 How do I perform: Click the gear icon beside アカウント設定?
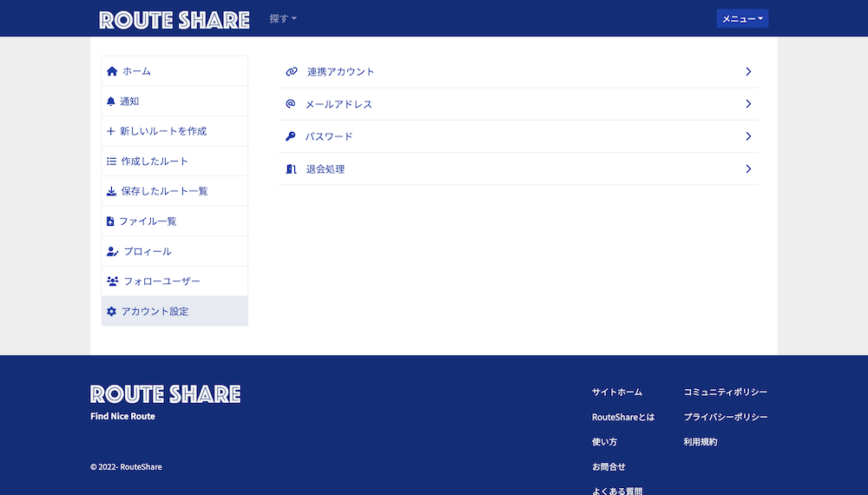tap(111, 311)
